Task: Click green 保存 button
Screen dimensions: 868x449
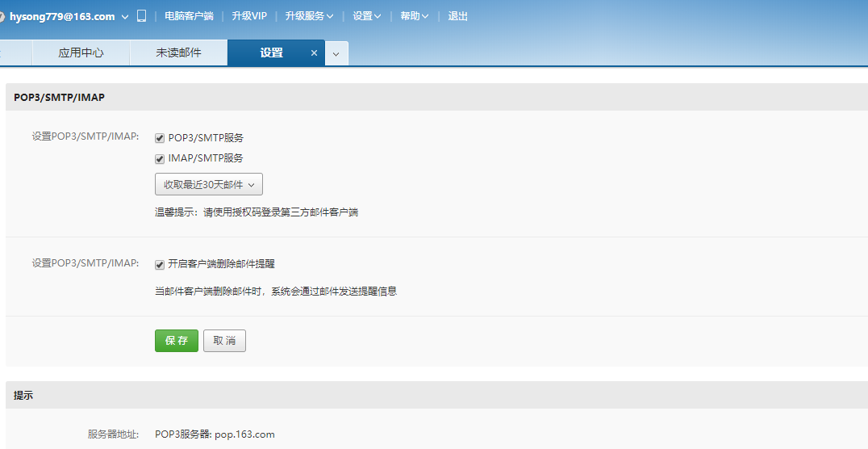Action: tap(177, 340)
